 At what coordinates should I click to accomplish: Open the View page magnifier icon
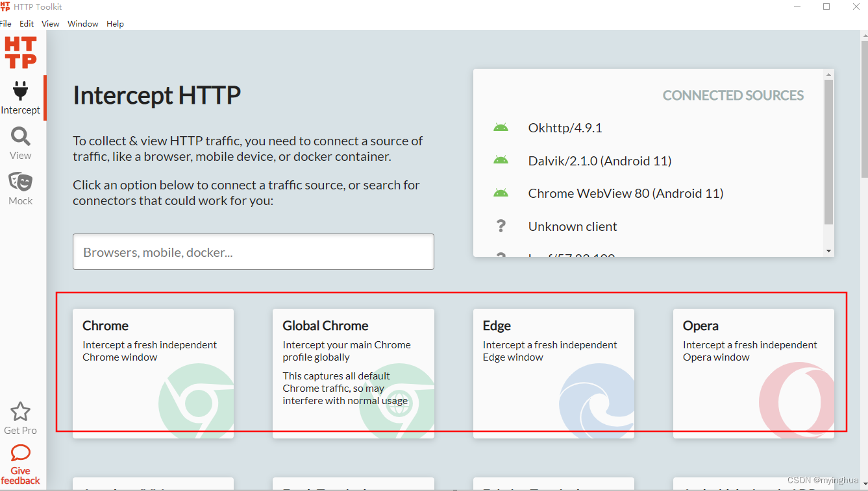tap(21, 137)
